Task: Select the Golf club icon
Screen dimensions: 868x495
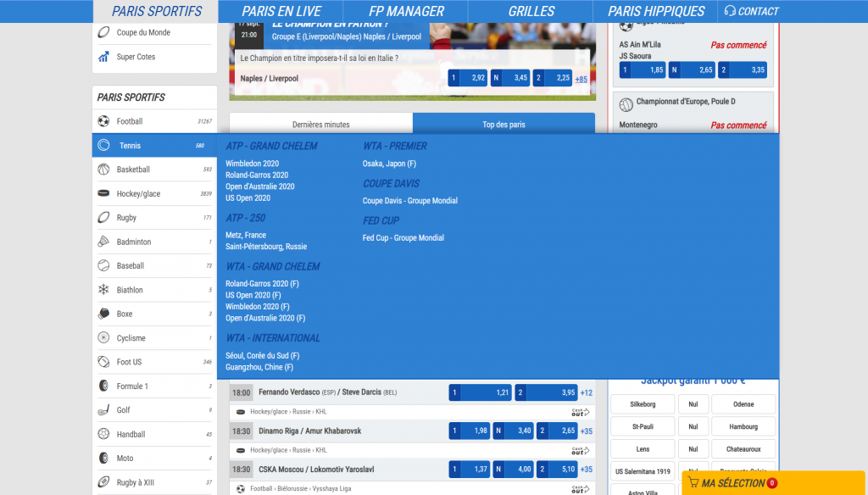Action: click(103, 410)
